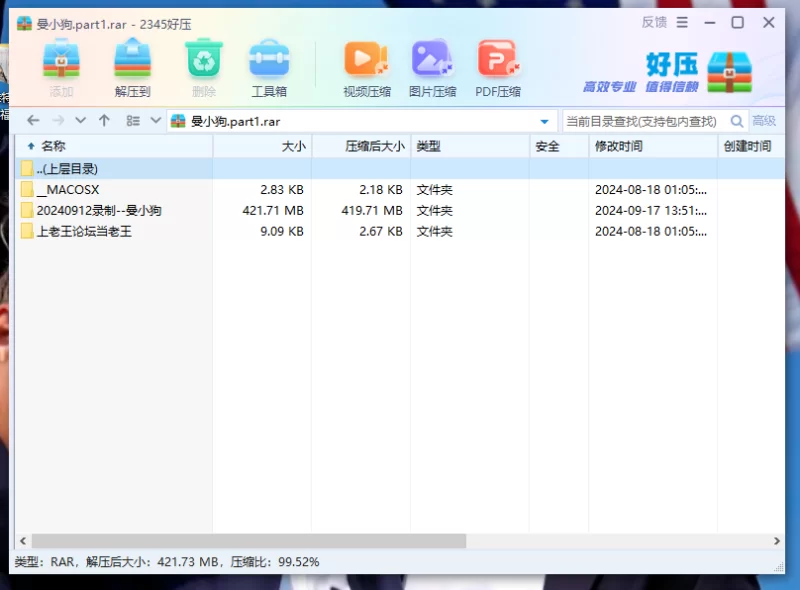Click the parent directory folder icon
Screen dimensions: 800x590
(27, 168)
